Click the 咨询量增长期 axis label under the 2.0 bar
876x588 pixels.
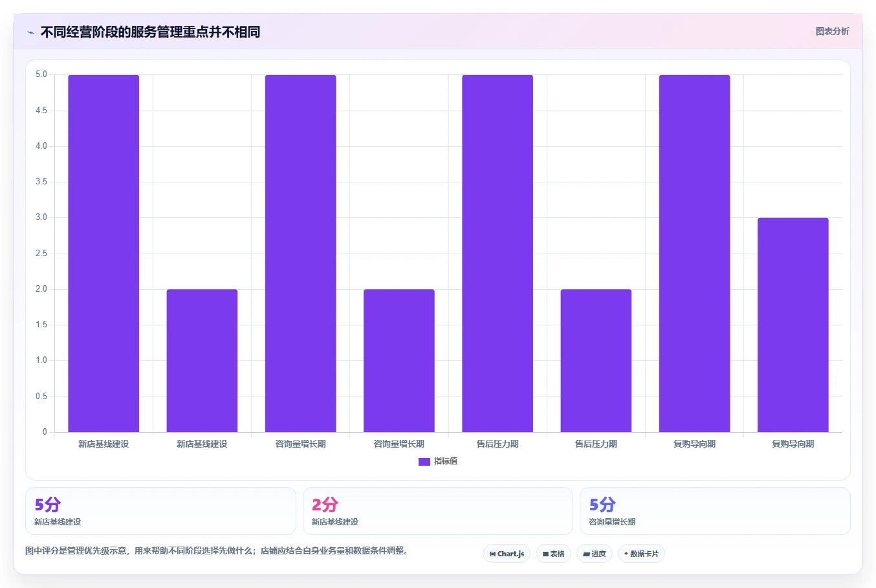coord(399,444)
